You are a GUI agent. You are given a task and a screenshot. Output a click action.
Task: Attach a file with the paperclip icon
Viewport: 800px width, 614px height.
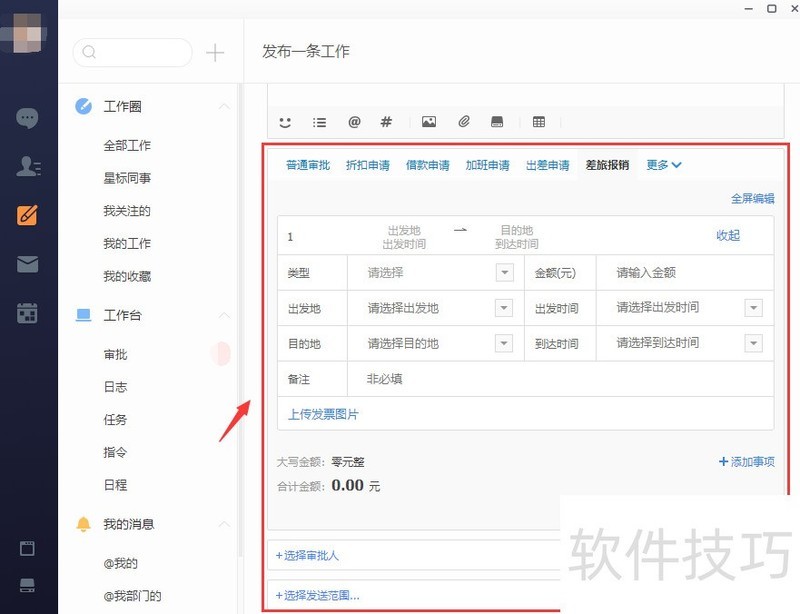tap(463, 122)
